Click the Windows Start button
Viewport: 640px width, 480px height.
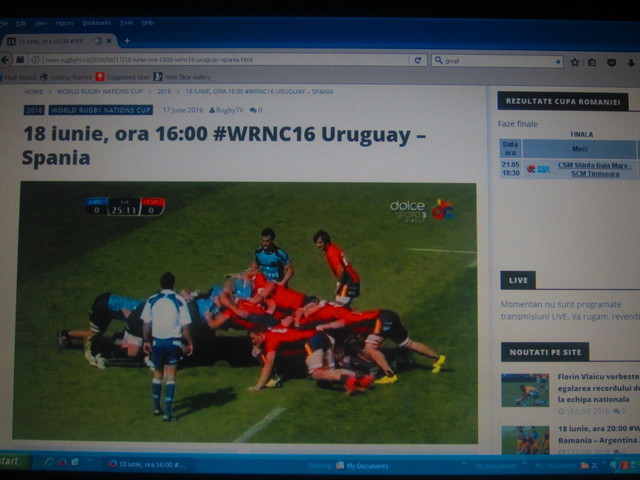pos(15,462)
